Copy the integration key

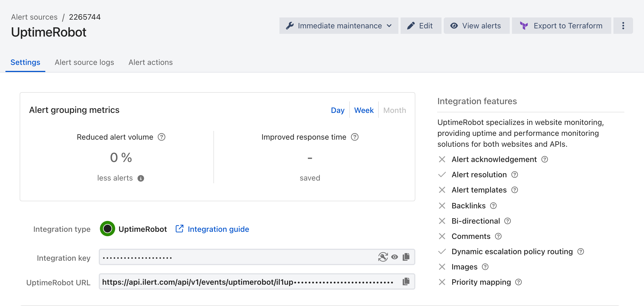click(406, 257)
